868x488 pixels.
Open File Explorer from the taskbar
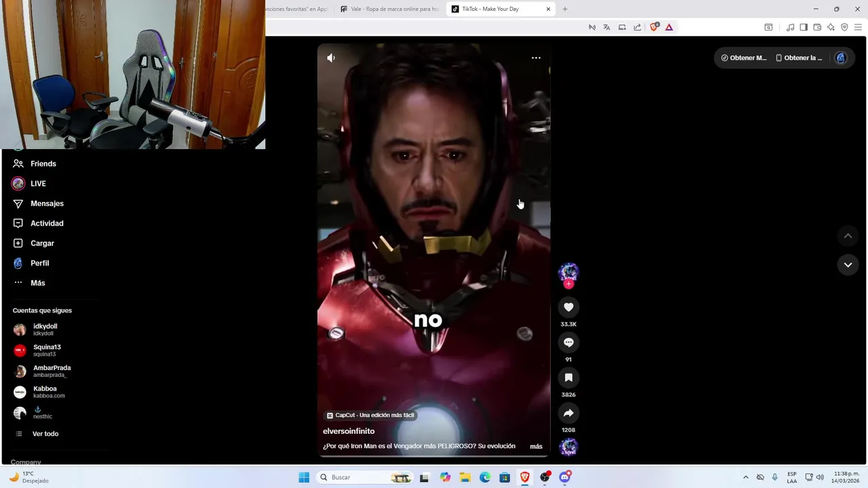click(x=465, y=477)
